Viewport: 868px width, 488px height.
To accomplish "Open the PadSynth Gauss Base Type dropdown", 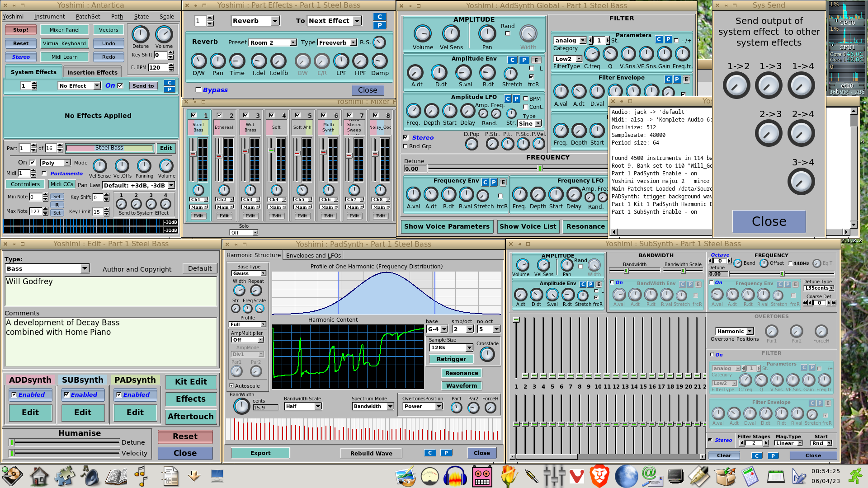I will [x=249, y=273].
